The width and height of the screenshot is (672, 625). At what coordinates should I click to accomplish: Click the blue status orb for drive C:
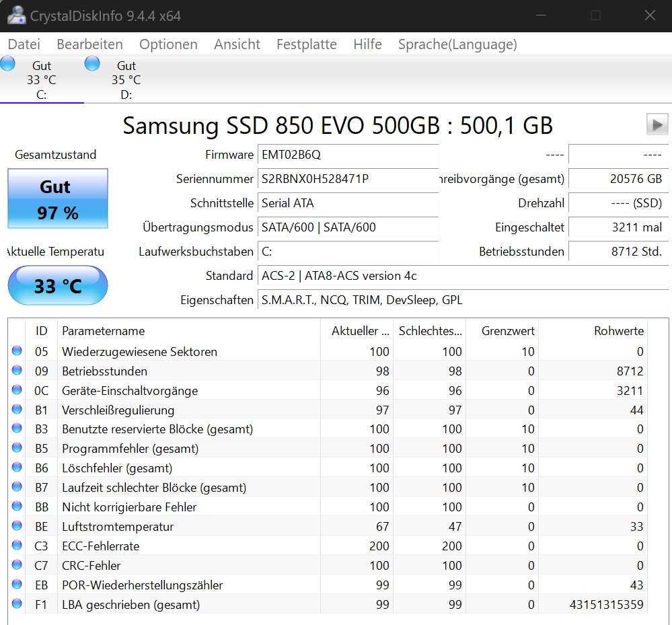coord(7,63)
